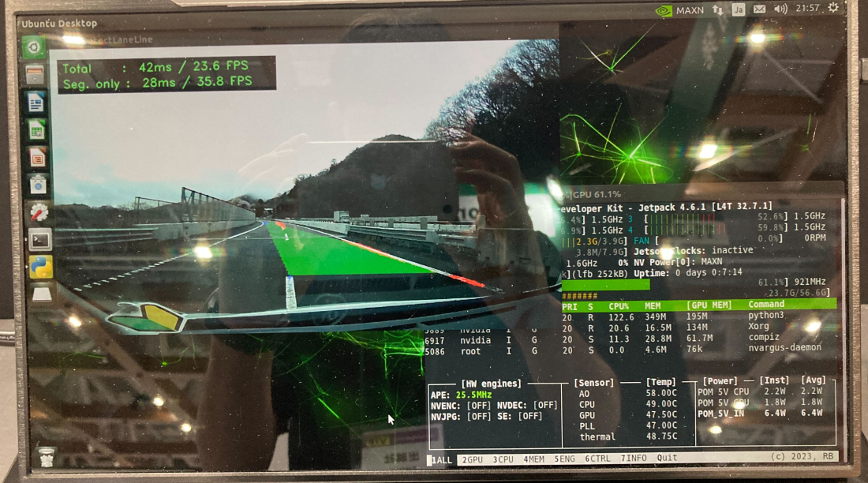Switch to the 3CPU tab in jtop
This screenshot has width=868, height=483.
(x=503, y=460)
